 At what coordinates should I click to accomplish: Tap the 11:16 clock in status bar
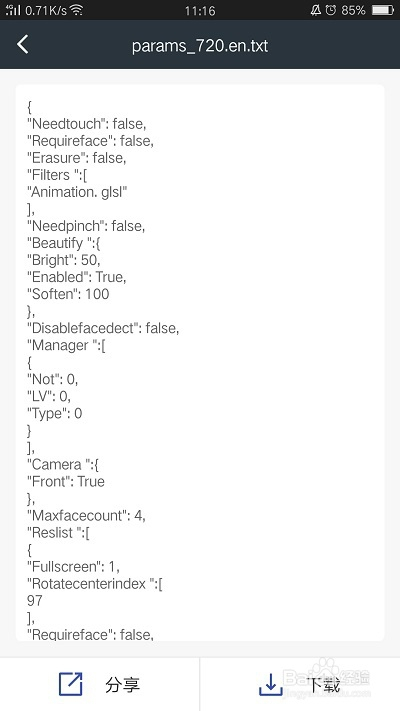[x=200, y=10]
